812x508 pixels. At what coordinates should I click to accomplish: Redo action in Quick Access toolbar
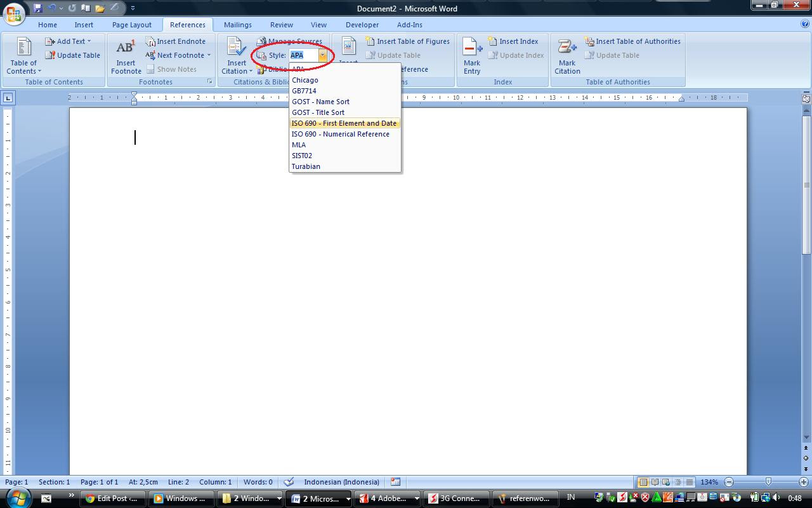(x=72, y=8)
